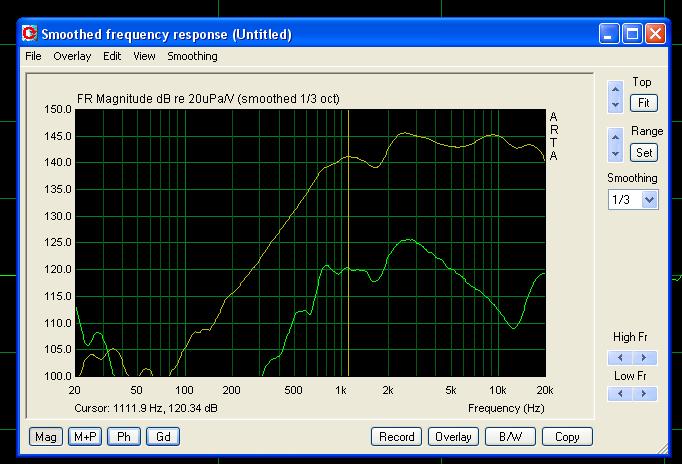
Task: Click the Range down arrow
Action: pos(615,154)
